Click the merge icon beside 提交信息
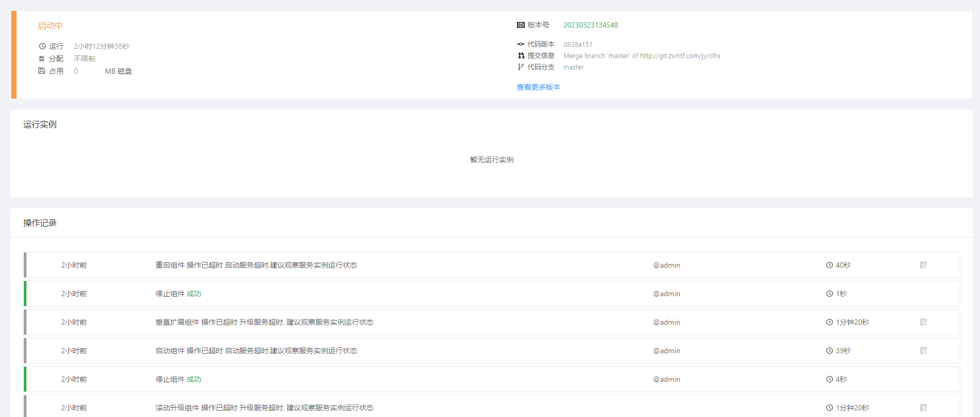Image resolution: width=980 pixels, height=417 pixels. 521,55
